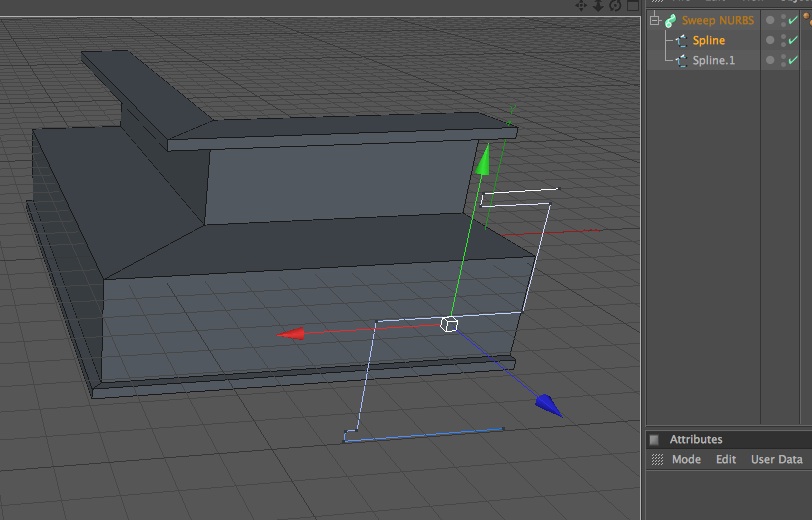812x520 pixels.
Task: Disable Sweep NURBS with its green checkmark
Action: click(x=793, y=20)
